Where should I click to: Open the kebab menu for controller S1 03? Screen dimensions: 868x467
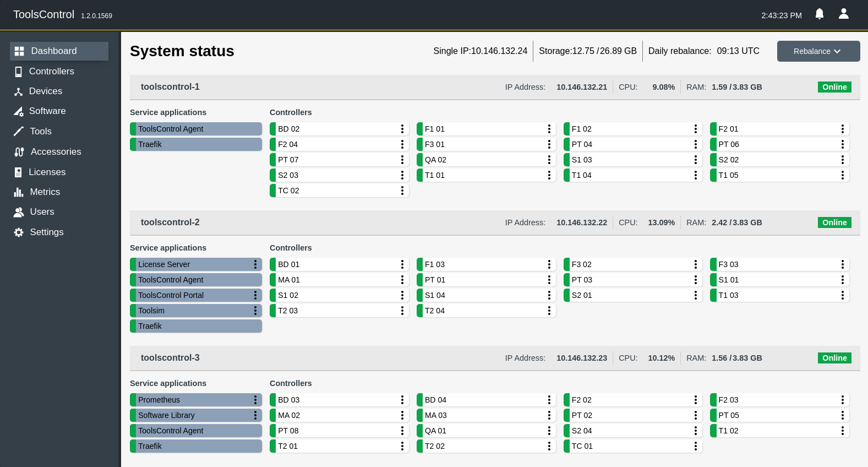pyautogui.click(x=696, y=160)
